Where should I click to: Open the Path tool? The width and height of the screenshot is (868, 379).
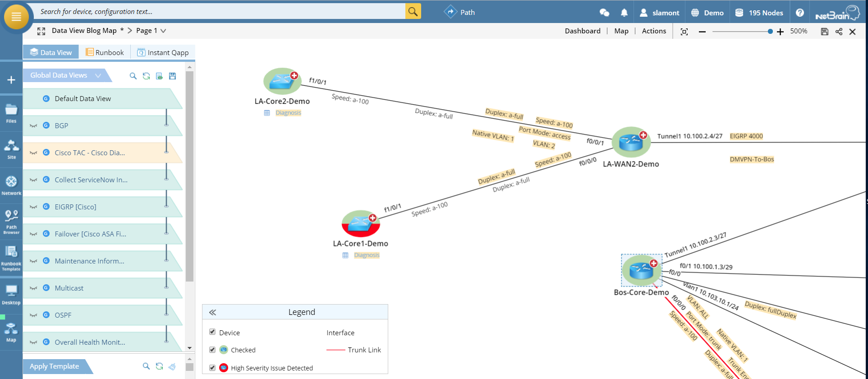point(459,12)
